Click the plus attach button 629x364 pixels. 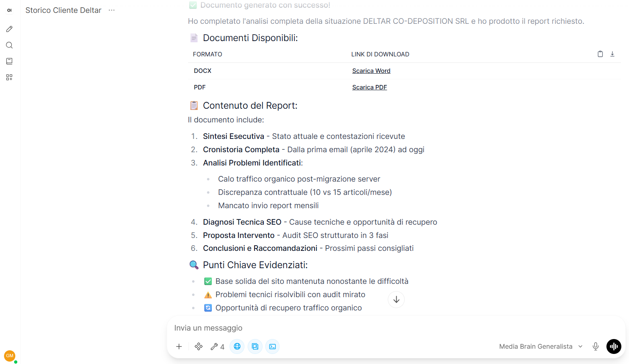coord(179,346)
